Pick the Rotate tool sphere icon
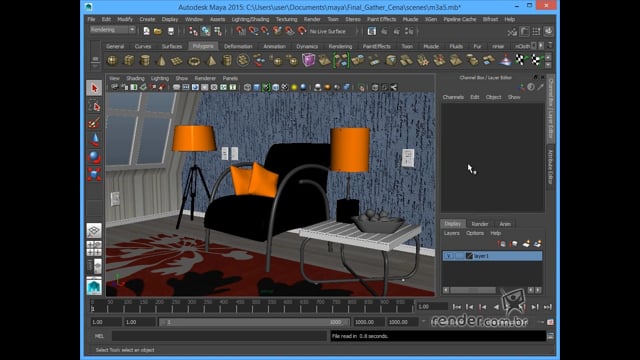The image size is (640, 360). 94,157
